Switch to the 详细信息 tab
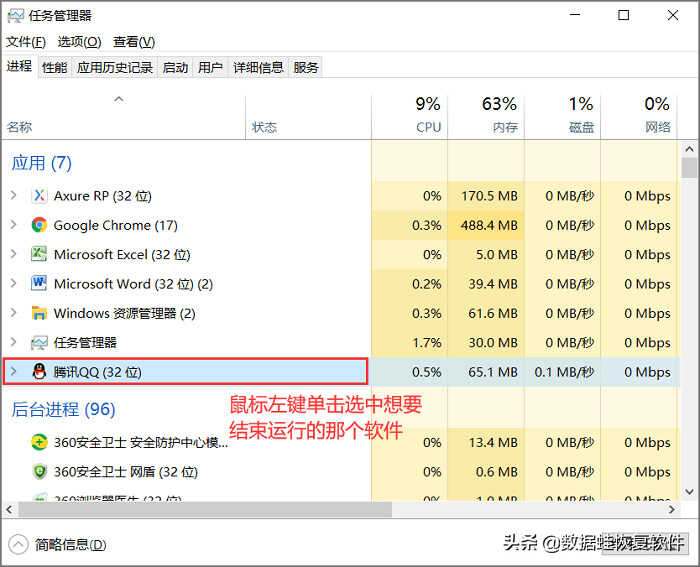The image size is (700, 567). click(258, 67)
